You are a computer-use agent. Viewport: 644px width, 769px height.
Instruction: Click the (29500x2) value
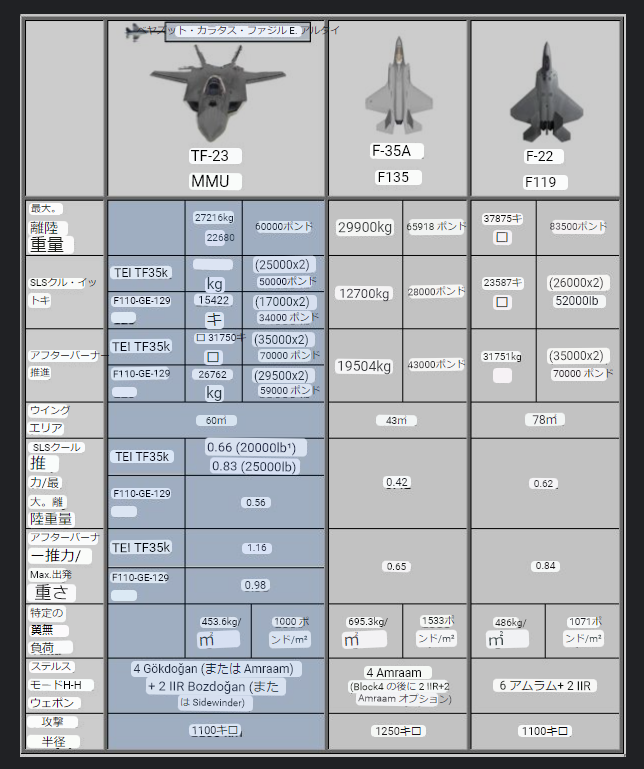point(283,376)
